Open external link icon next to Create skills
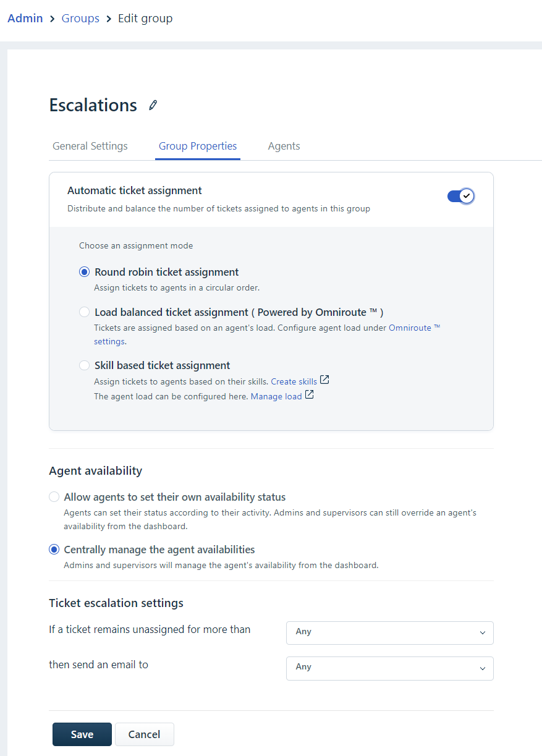Image resolution: width=542 pixels, height=756 pixels. pyautogui.click(x=324, y=380)
